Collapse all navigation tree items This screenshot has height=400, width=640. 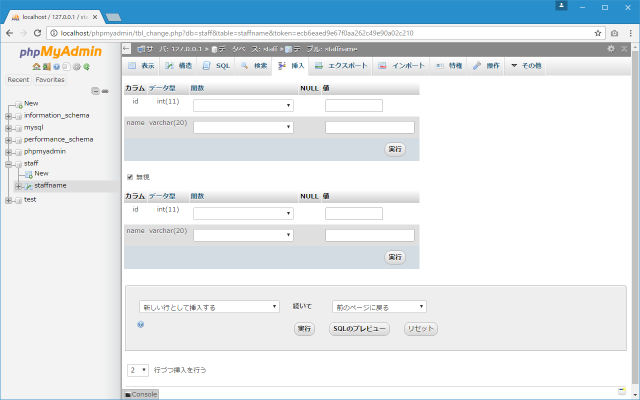click(x=96, y=91)
